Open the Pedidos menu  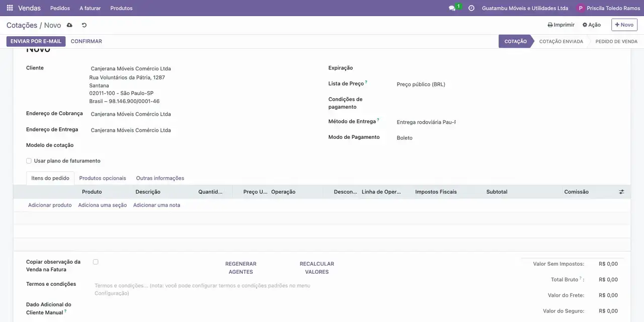pyautogui.click(x=60, y=8)
